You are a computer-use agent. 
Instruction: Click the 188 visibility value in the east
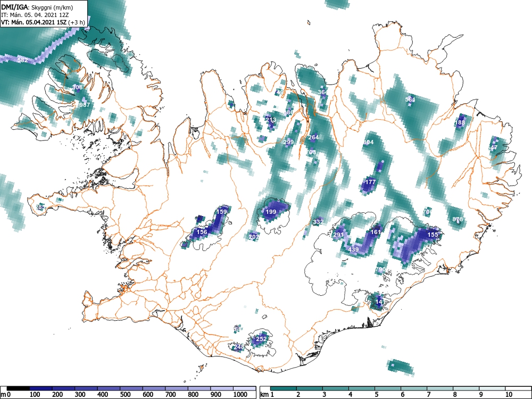[460, 122]
